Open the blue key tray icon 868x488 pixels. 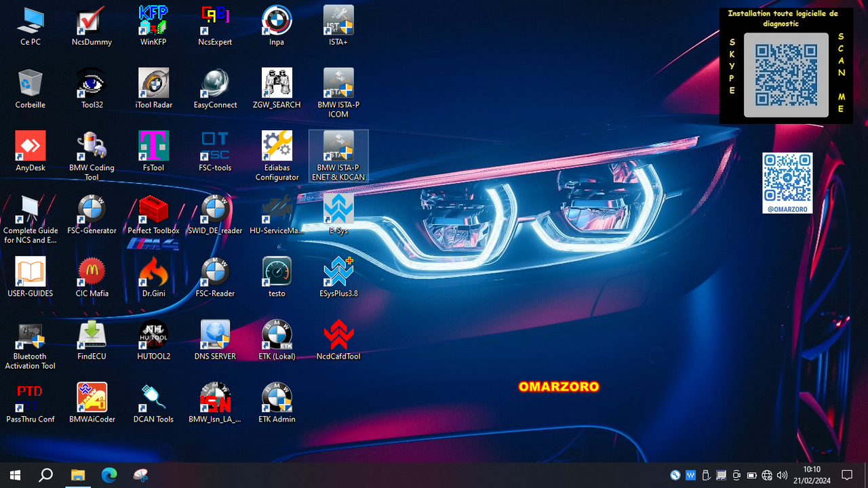point(675,475)
